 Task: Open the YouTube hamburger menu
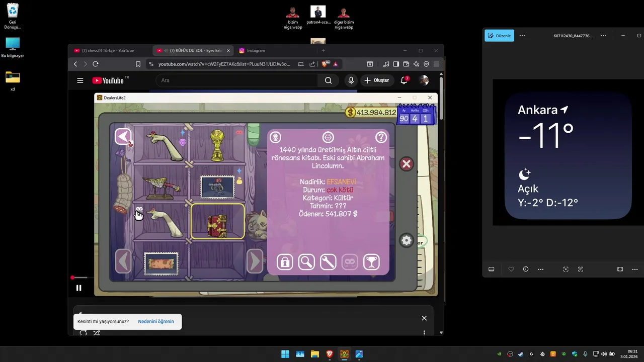point(80,80)
